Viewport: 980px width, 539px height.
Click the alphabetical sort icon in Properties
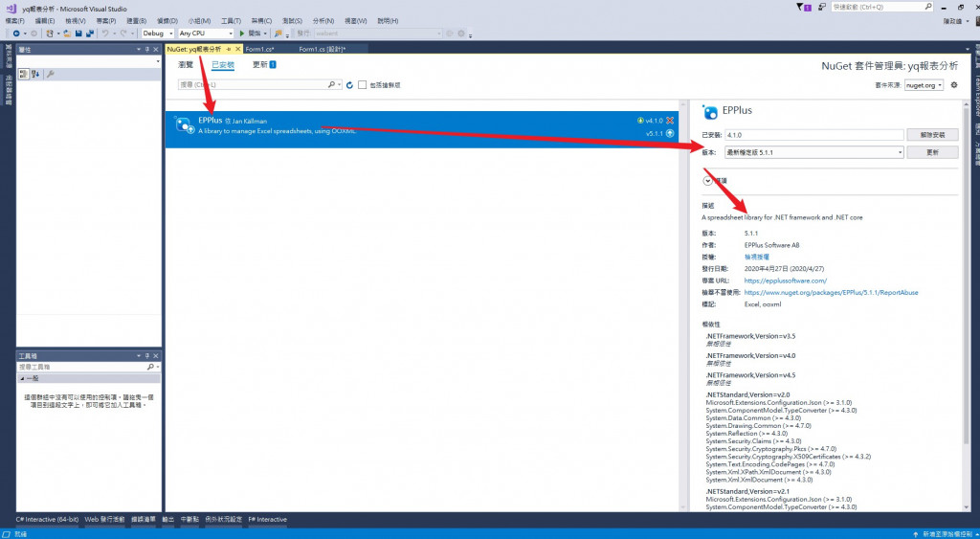(x=35, y=74)
